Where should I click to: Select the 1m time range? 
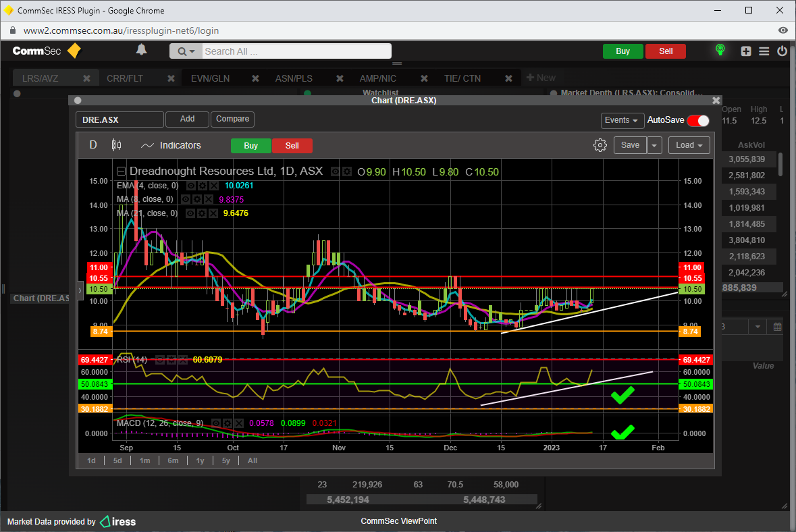144,461
